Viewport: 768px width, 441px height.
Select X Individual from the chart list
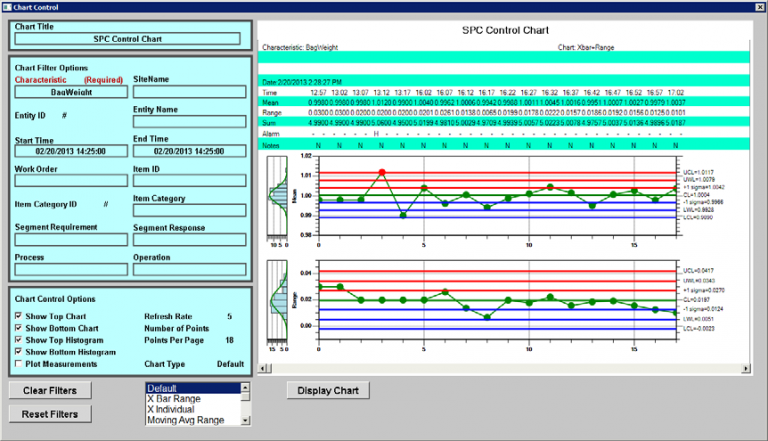click(169, 409)
